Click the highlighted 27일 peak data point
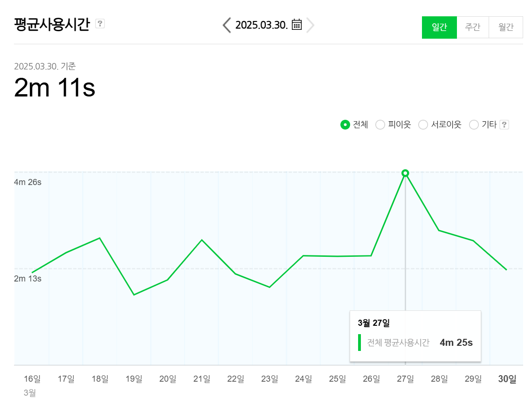532x398 pixels. [x=405, y=173]
